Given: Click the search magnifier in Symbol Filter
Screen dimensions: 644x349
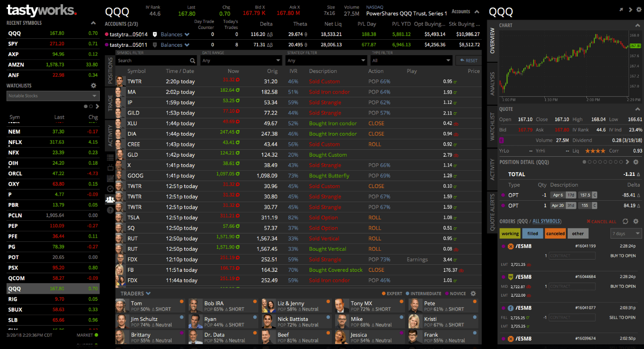Looking at the screenshot, I should tap(192, 61).
